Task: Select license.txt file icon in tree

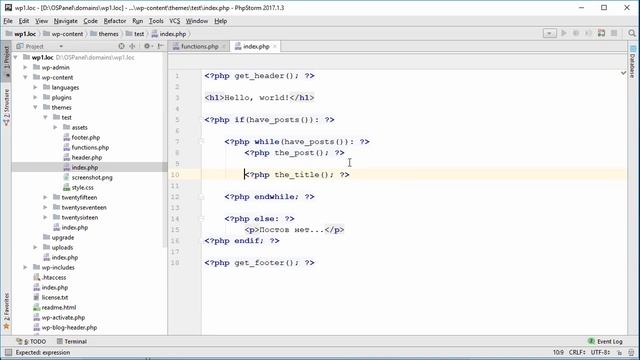Action: tap(36, 297)
